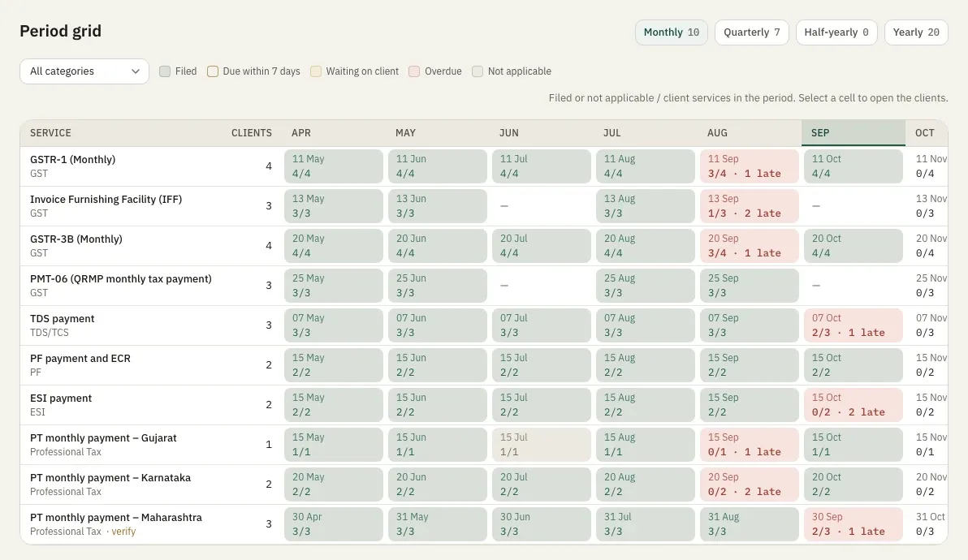Switch to the Quarterly tab
This screenshot has width=968, height=560.
point(751,32)
